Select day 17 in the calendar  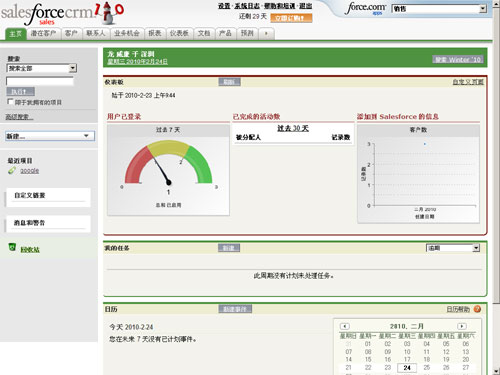tap(407, 359)
